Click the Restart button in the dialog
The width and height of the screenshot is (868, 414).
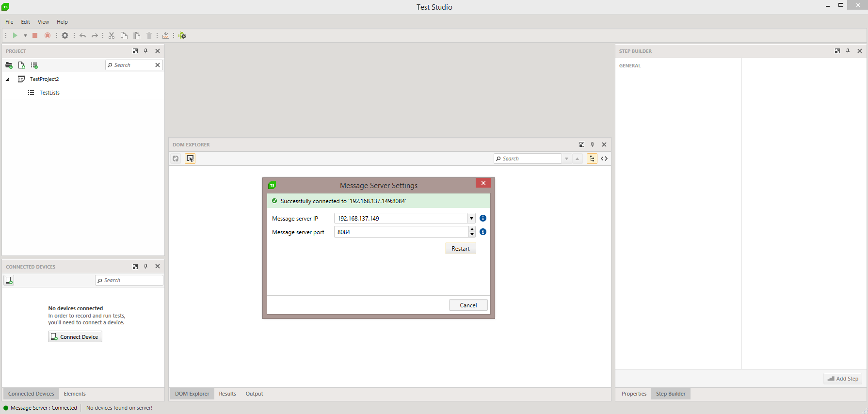click(x=461, y=249)
